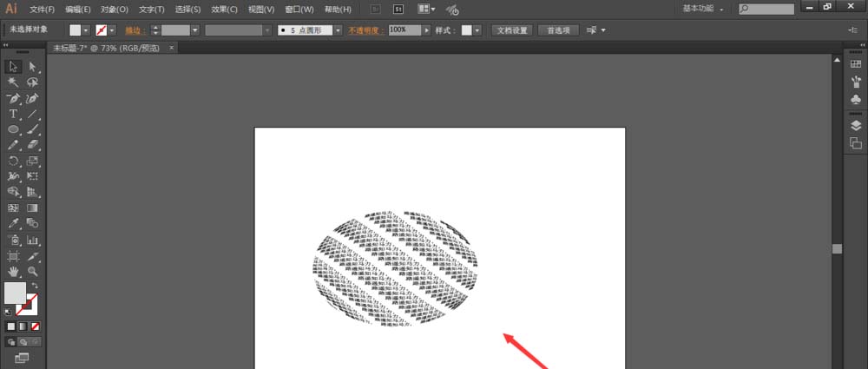The width and height of the screenshot is (868, 369).
Task: Open the arrange documents dropdown
Action: [x=426, y=10]
